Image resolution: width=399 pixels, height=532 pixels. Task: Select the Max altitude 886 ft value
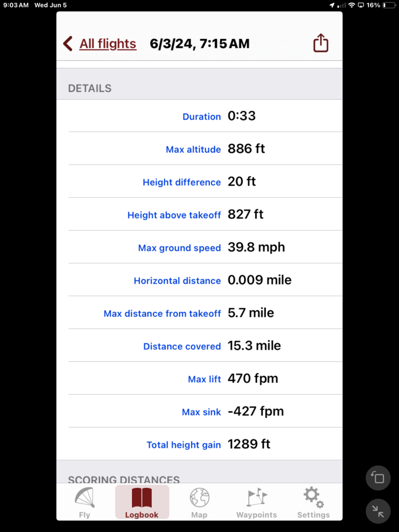[x=246, y=149]
